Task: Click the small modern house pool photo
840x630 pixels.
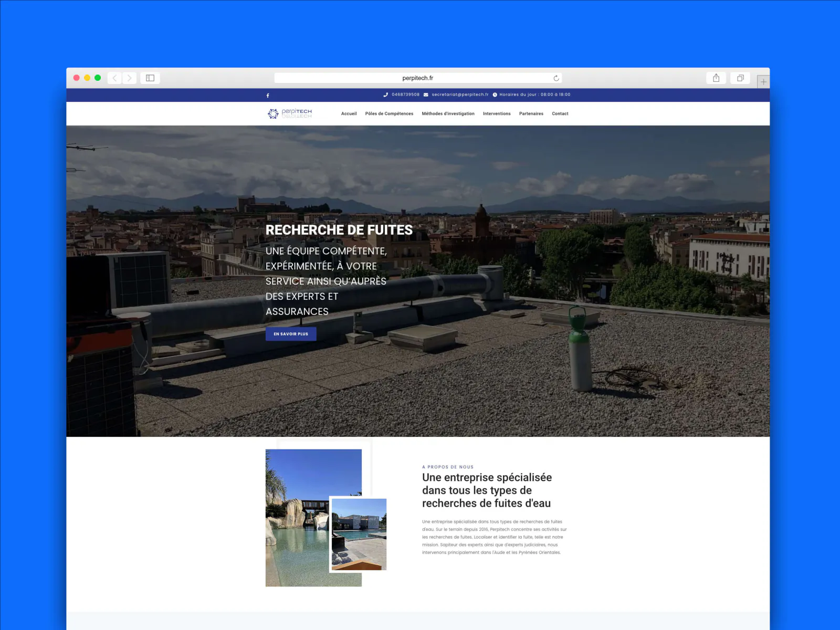Action: (359, 534)
